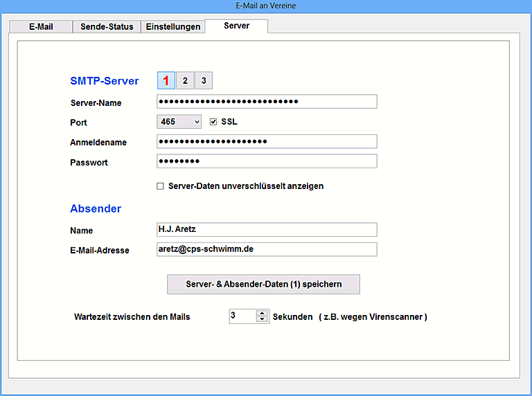Switch to the E-Mail tab
Screen dimensions: 532x396
(x=40, y=27)
